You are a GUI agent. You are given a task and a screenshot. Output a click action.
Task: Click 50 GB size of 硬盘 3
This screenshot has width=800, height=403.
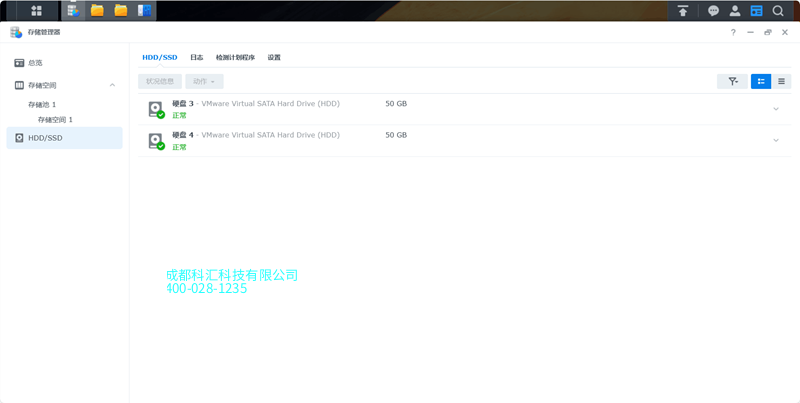coord(396,104)
